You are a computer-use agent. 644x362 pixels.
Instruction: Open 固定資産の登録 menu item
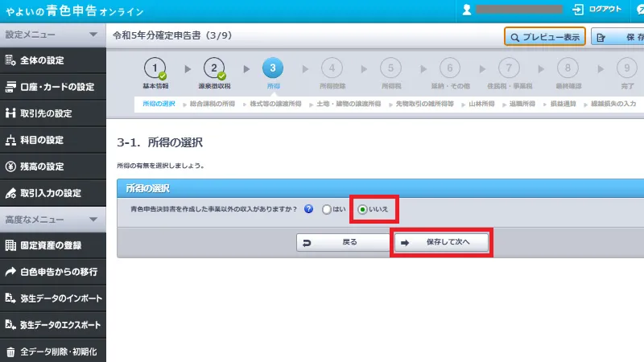pyautogui.click(x=52, y=245)
